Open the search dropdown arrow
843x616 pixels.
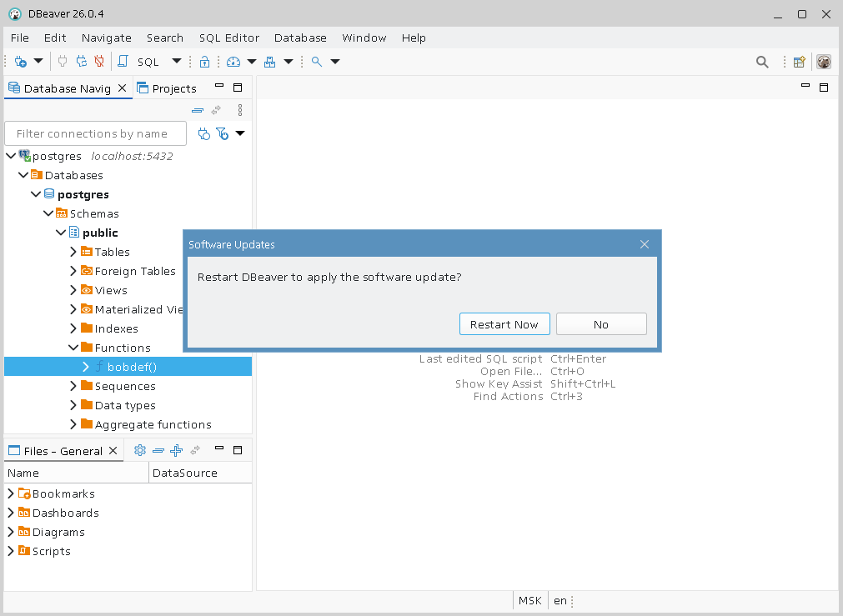point(335,62)
